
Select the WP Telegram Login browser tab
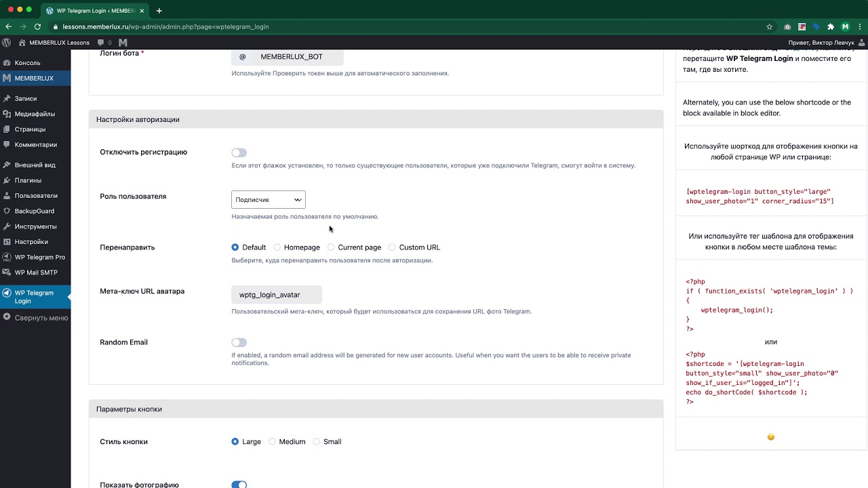95,11
